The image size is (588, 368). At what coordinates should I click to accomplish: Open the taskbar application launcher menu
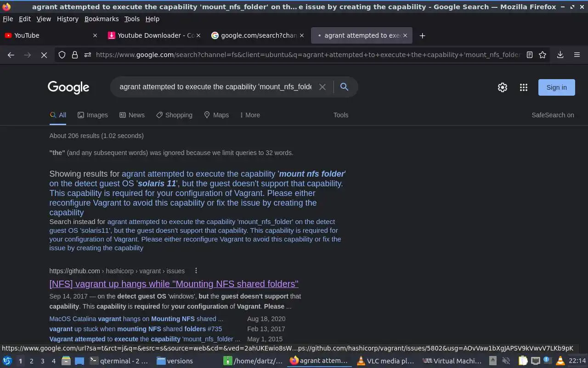coord(7,361)
